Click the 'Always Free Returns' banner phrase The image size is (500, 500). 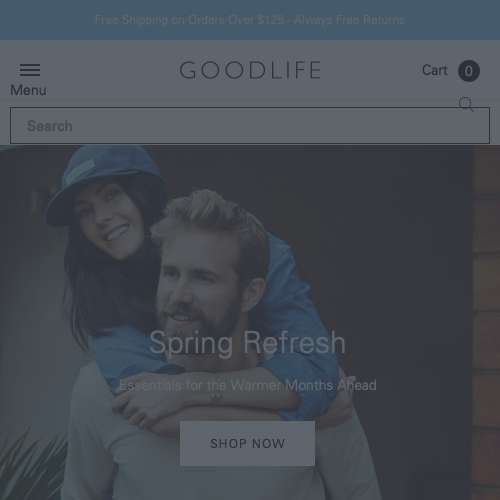pyautogui.click(x=349, y=20)
